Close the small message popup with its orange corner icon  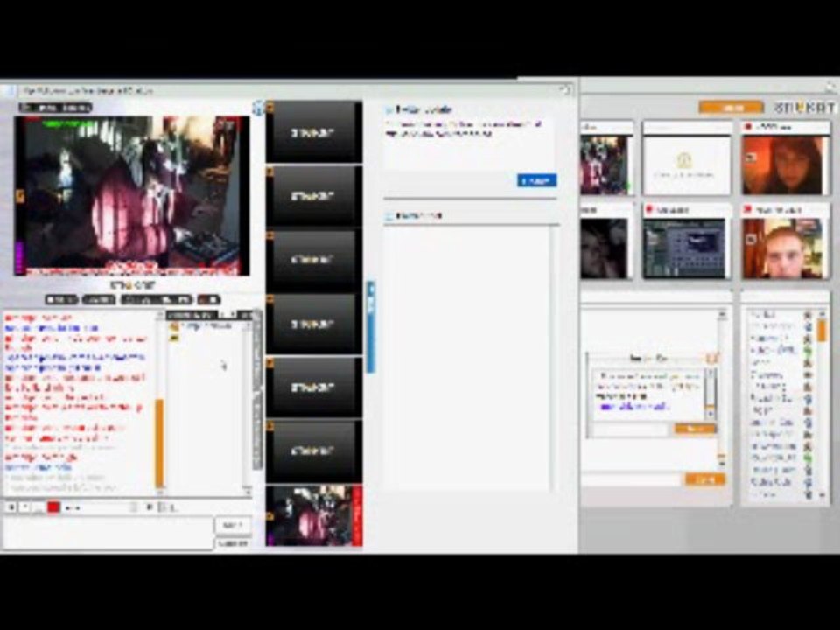point(712,357)
